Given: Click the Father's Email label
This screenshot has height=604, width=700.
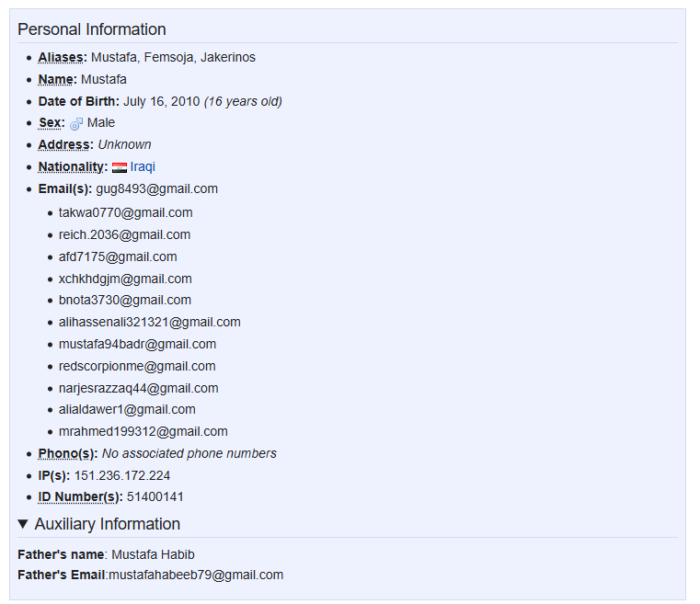Looking at the screenshot, I should [x=61, y=575].
